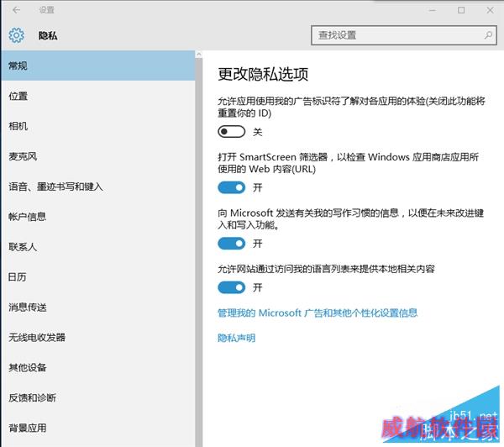This screenshot has height=447, width=504.
Task: Open the 麦克风 privacy section
Action: [x=98, y=156]
